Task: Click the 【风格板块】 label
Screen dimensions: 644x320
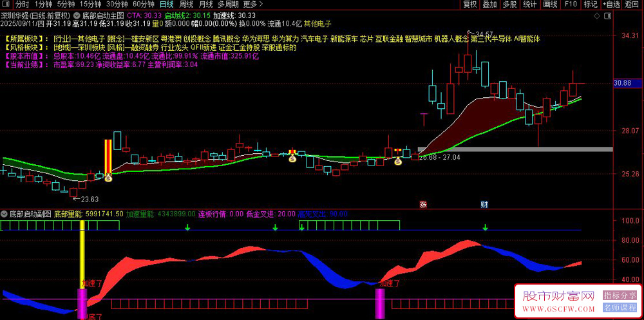Action: coord(26,48)
